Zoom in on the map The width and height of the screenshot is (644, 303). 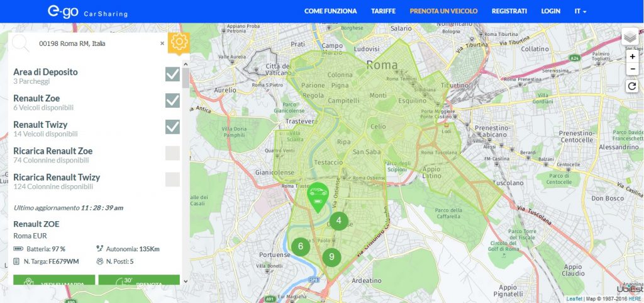[632, 57]
